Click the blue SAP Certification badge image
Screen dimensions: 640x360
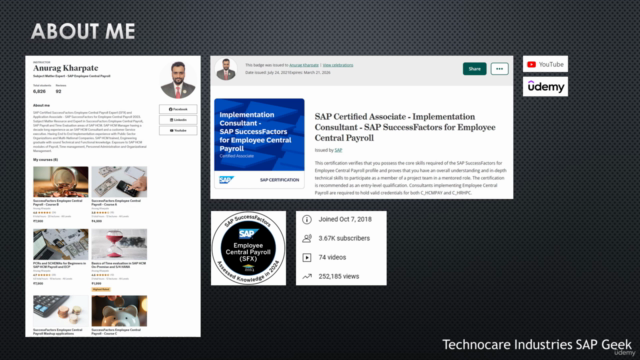[x=259, y=143]
